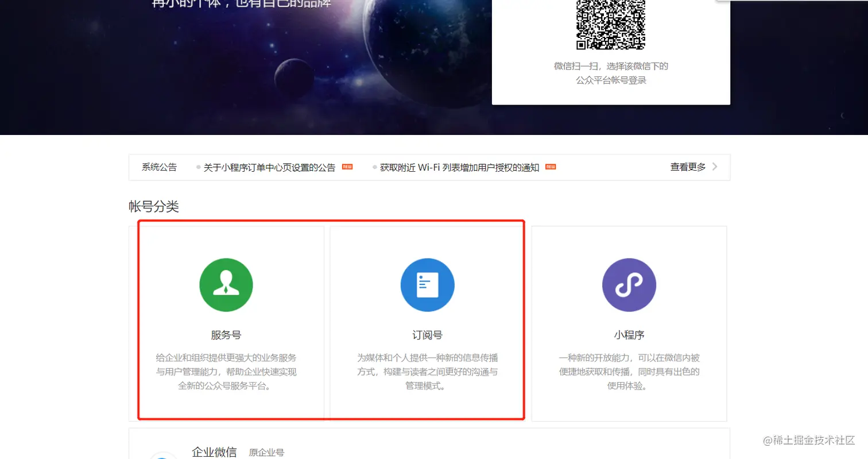
Task: Click the 微信扫一扫 login instruction text
Action: (611, 73)
